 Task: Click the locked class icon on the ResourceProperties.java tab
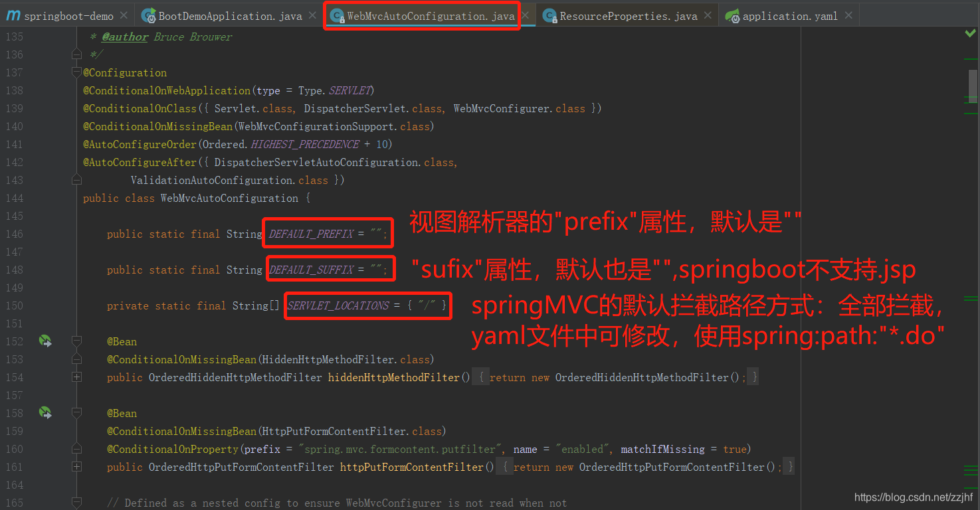tap(549, 16)
